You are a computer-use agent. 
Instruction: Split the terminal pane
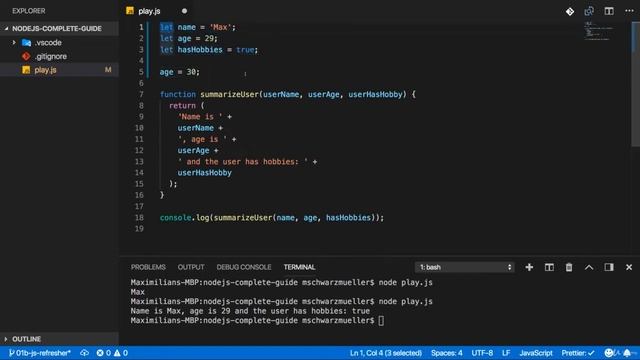point(549,267)
